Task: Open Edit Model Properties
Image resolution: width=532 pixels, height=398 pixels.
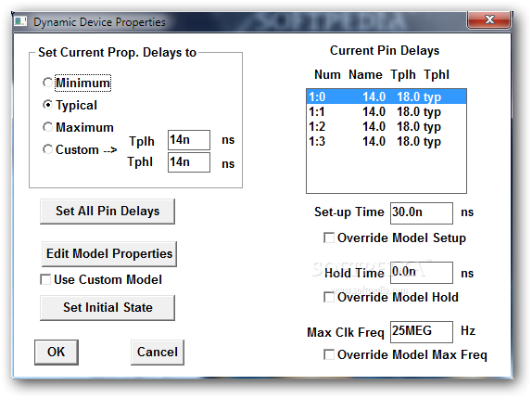Action: [x=109, y=253]
